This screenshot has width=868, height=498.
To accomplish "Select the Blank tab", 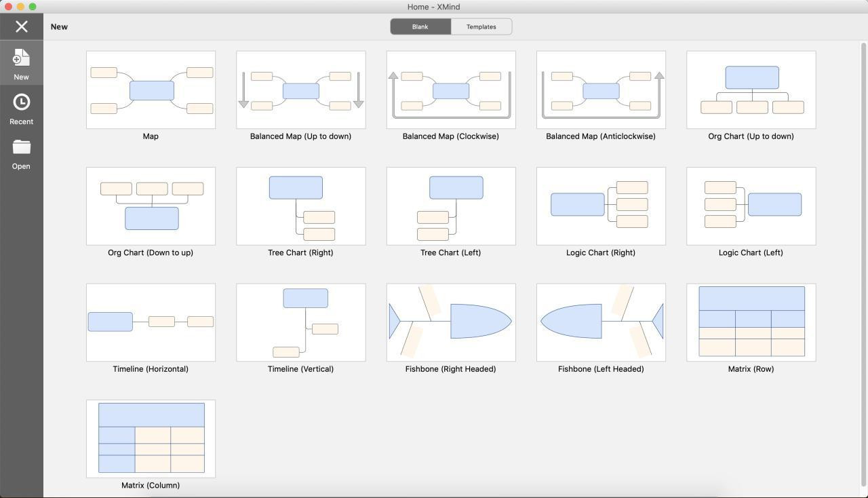I will click(420, 27).
